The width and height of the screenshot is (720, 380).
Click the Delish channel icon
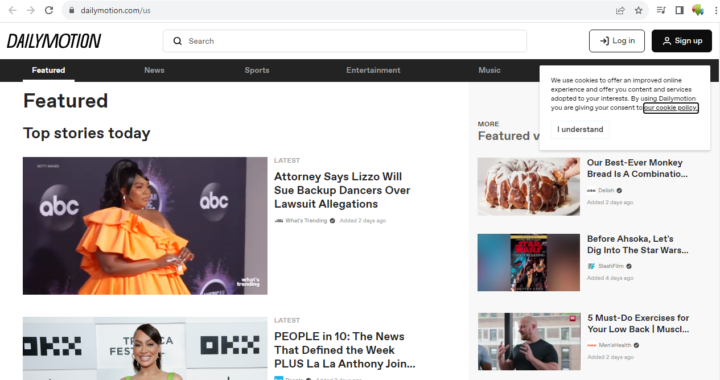tap(591, 190)
